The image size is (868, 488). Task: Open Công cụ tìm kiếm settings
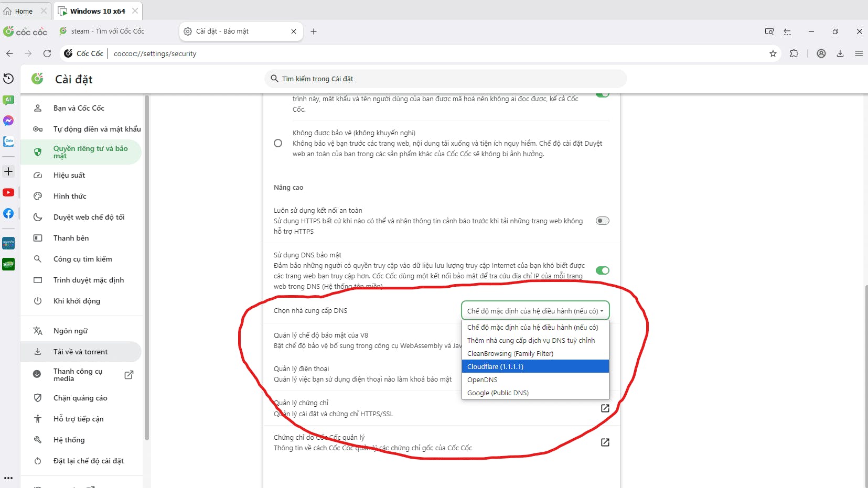(x=81, y=259)
